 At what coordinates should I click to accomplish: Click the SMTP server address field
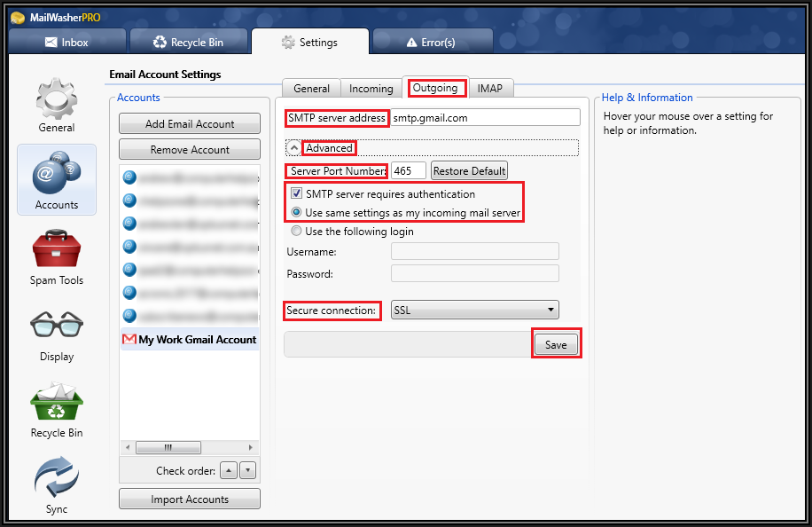(485, 118)
